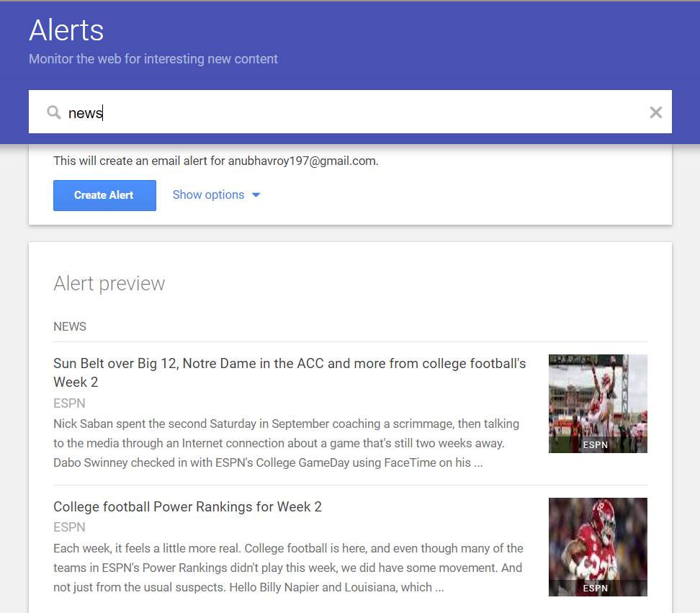
Task: Click the NEWS section heading
Action: [x=70, y=326]
